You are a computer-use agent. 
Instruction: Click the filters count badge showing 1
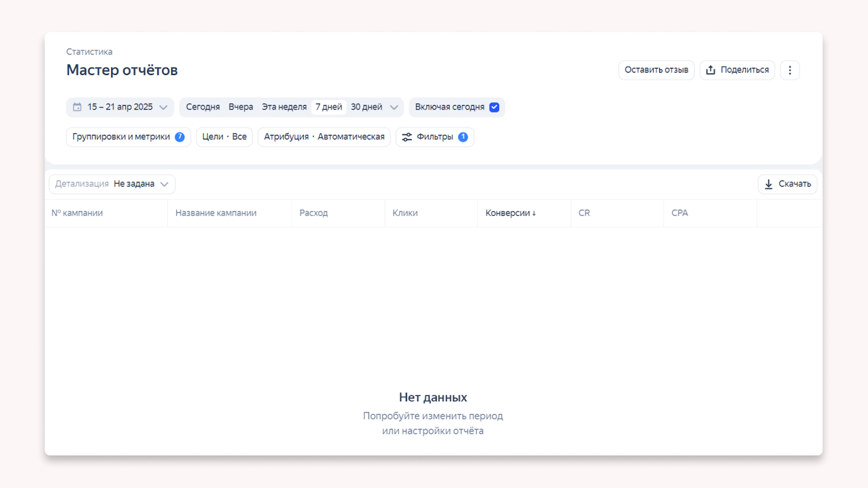coord(463,137)
